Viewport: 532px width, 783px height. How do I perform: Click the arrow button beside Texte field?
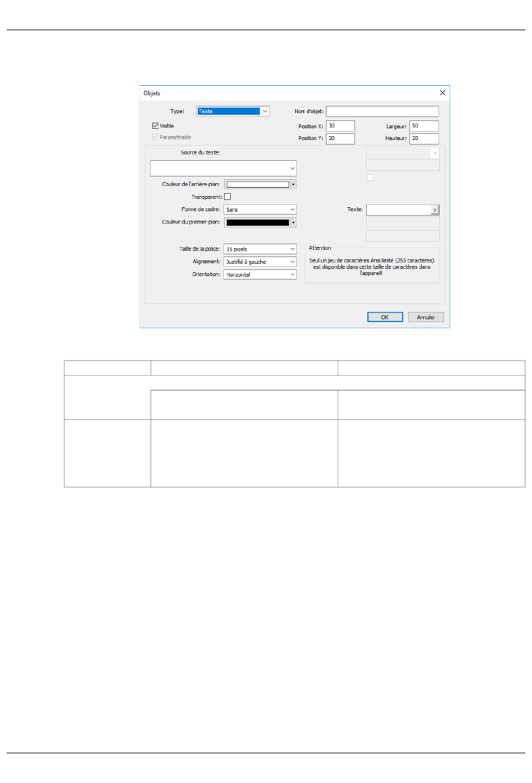pyautogui.click(x=435, y=210)
